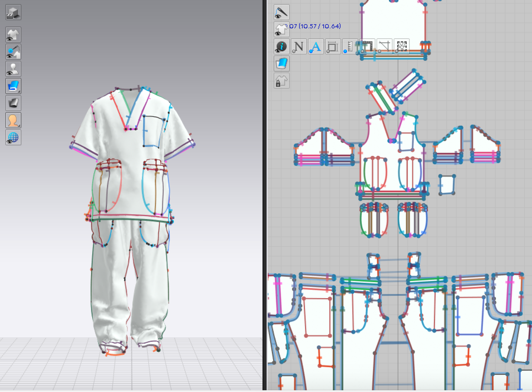Toggle 3D pin and sewing display visibility
The width and height of the screenshot is (532, 392).
13,52
